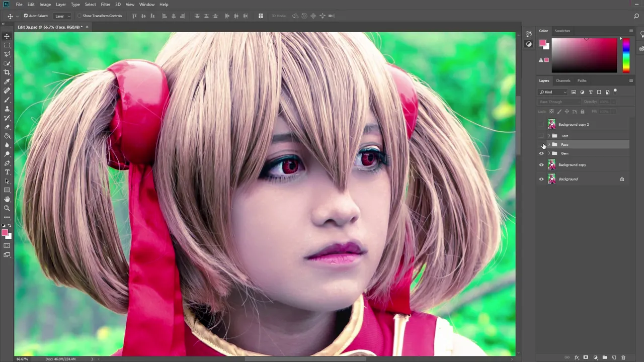Click the foreground color swatch in toolbox

[5, 233]
